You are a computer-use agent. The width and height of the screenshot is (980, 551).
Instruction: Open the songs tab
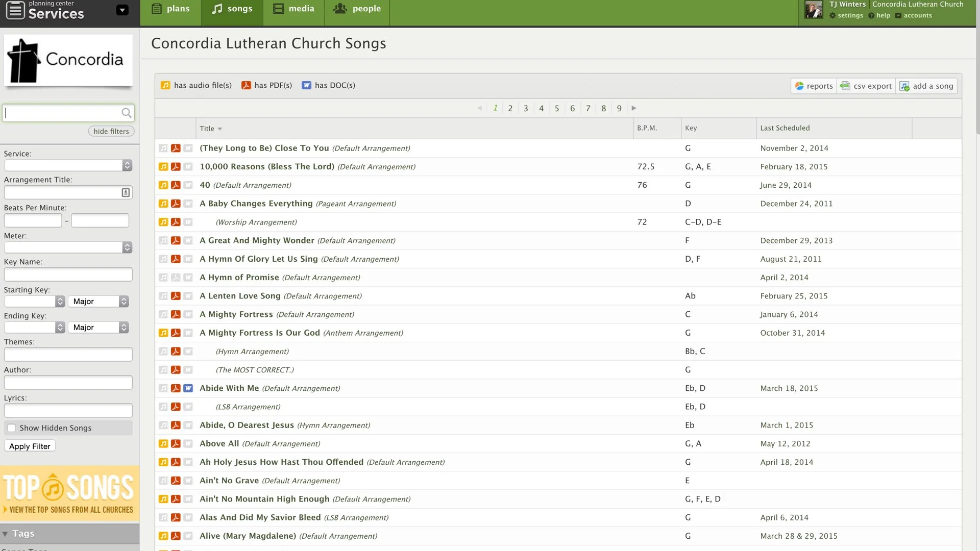coord(232,12)
